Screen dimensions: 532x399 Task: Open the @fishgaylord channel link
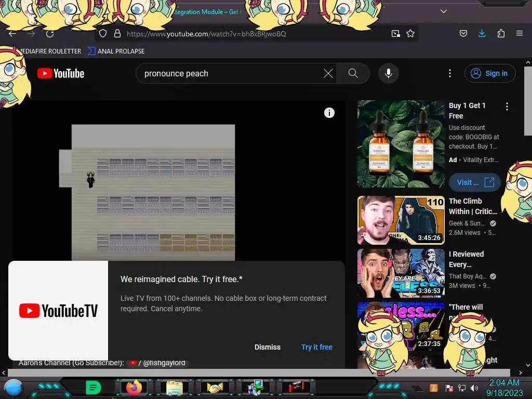coord(158,363)
